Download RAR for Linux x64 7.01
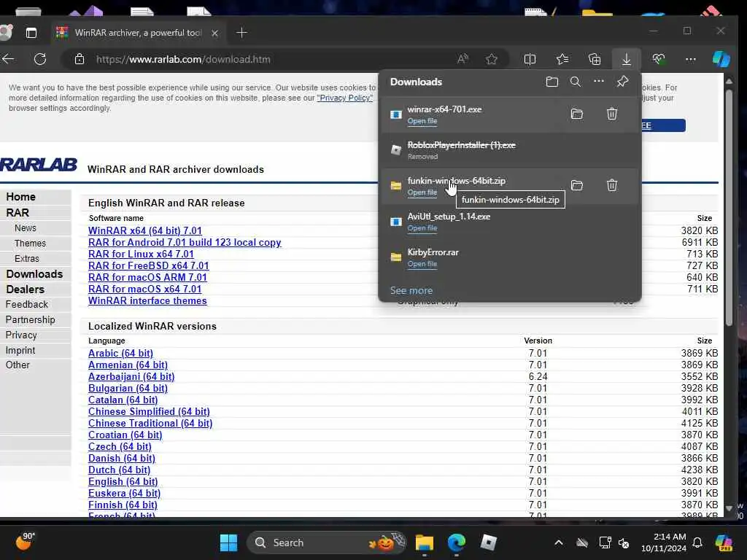Screen dimensions: 747x560 141,254
